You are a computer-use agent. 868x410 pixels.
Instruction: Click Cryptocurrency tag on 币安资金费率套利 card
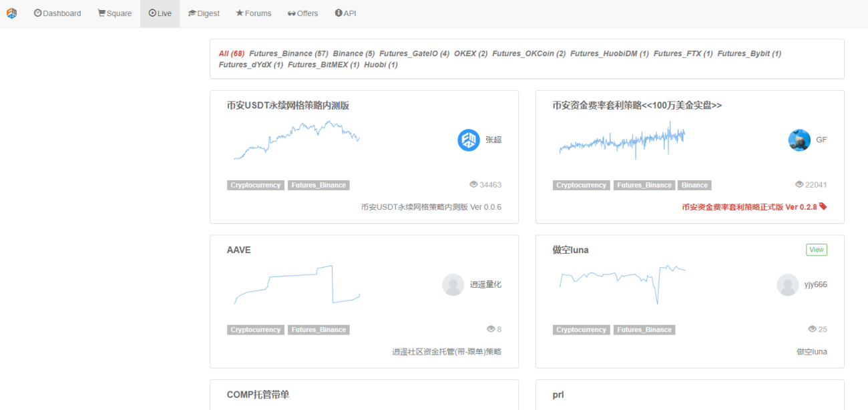pos(582,185)
